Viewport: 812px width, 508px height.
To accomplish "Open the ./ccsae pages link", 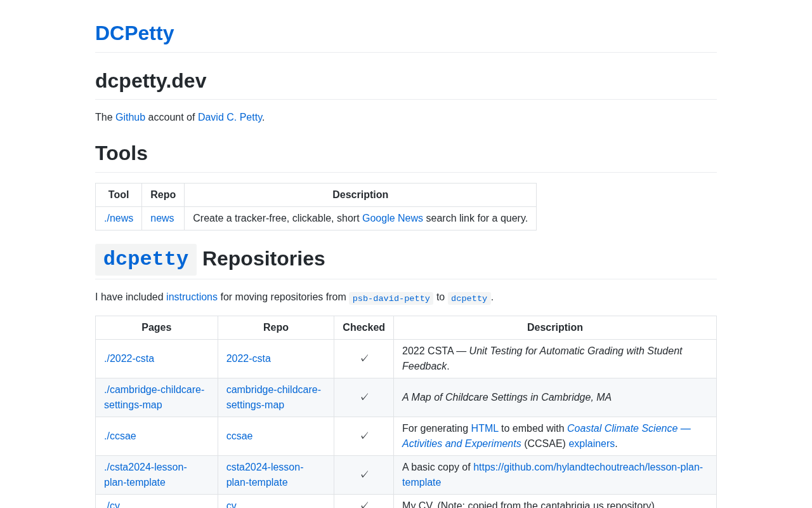I will coord(120,436).
